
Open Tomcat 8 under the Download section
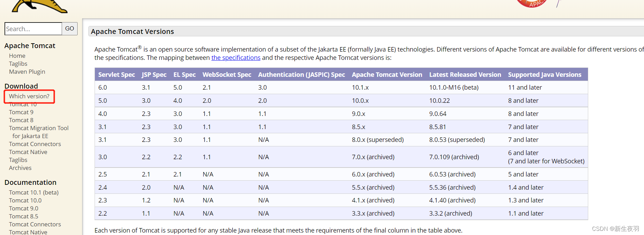tap(21, 120)
